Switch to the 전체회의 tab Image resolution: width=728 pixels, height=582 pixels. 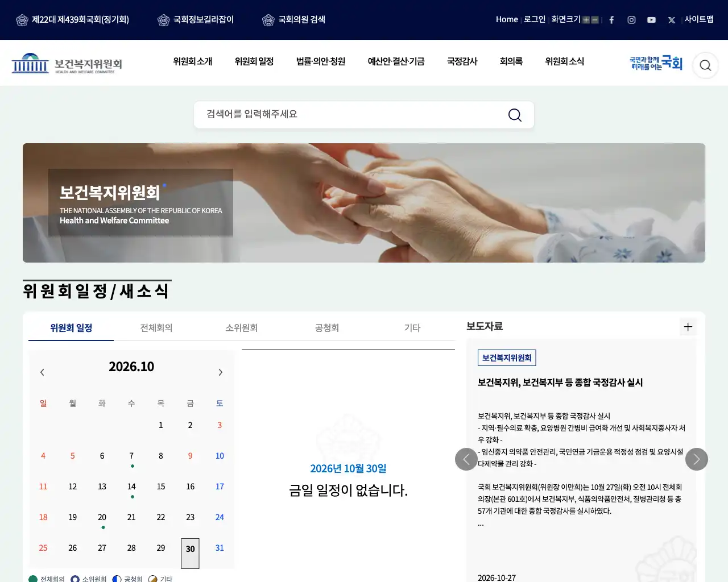coord(156,328)
